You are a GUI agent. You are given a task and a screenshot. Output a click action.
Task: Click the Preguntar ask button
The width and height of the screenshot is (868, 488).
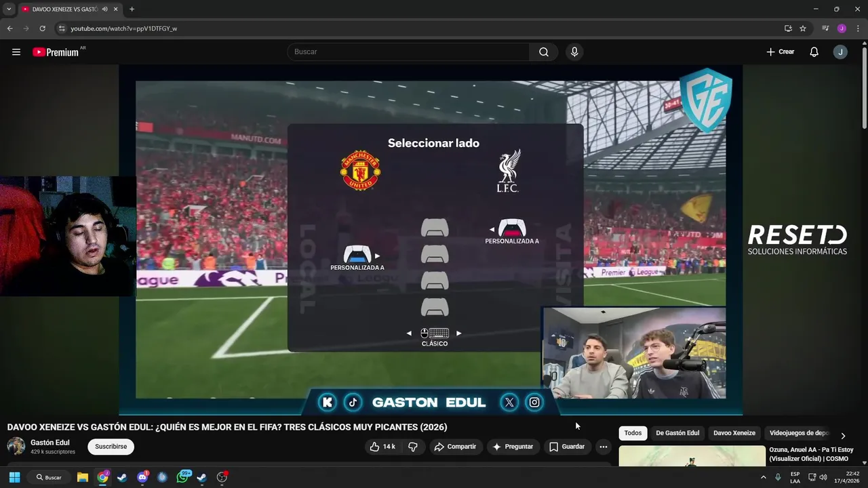click(513, 447)
